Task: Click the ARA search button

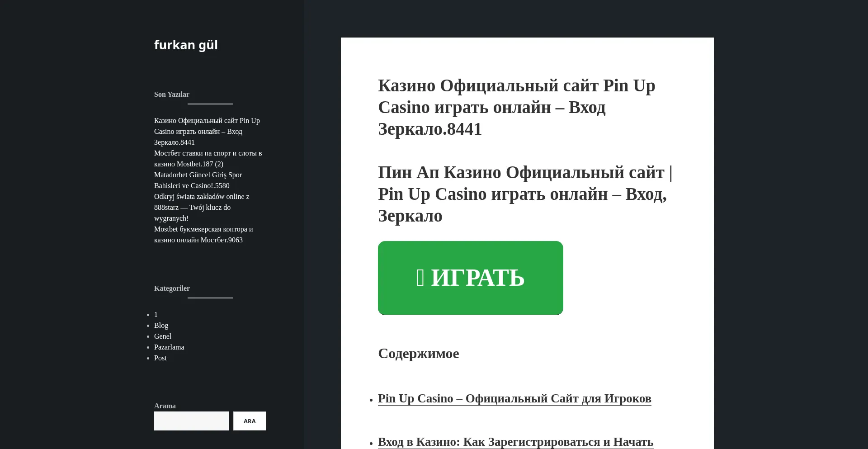Action: pos(250,421)
